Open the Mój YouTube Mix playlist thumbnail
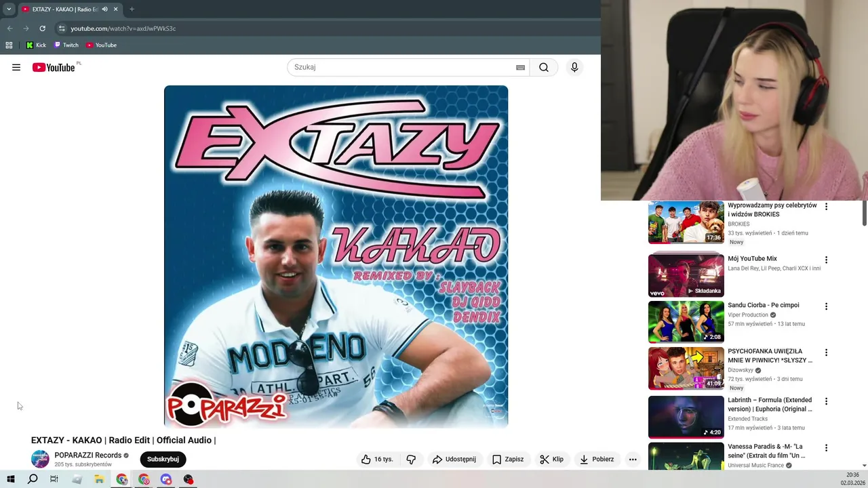 pos(686,275)
